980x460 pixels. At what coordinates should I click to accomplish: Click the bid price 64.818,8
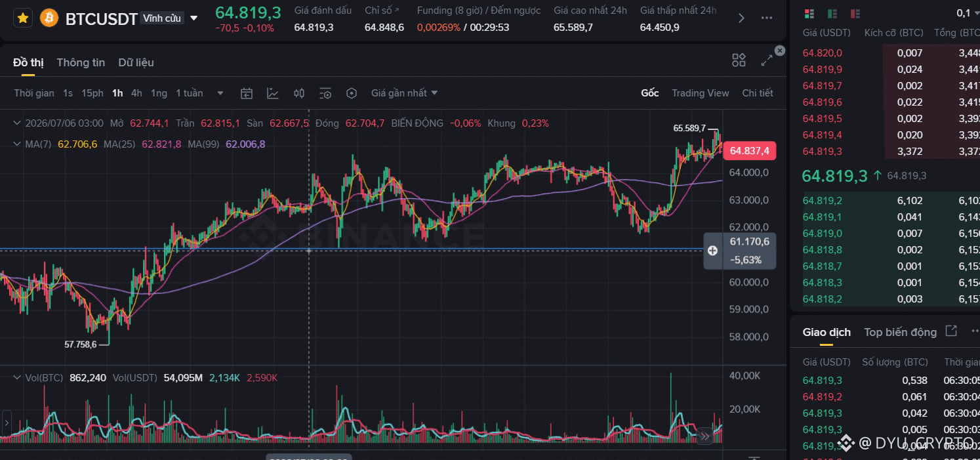pyautogui.click(x=823, y=250)
